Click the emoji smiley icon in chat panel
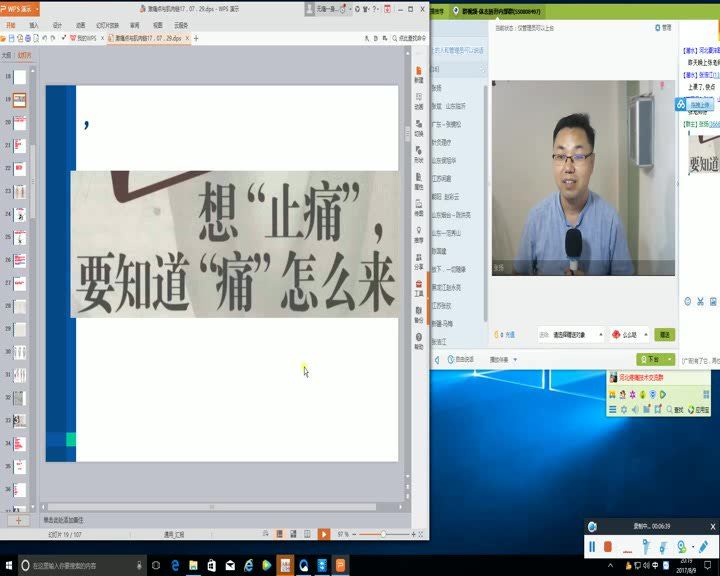720x576 pixels. (x=687, y=302)
